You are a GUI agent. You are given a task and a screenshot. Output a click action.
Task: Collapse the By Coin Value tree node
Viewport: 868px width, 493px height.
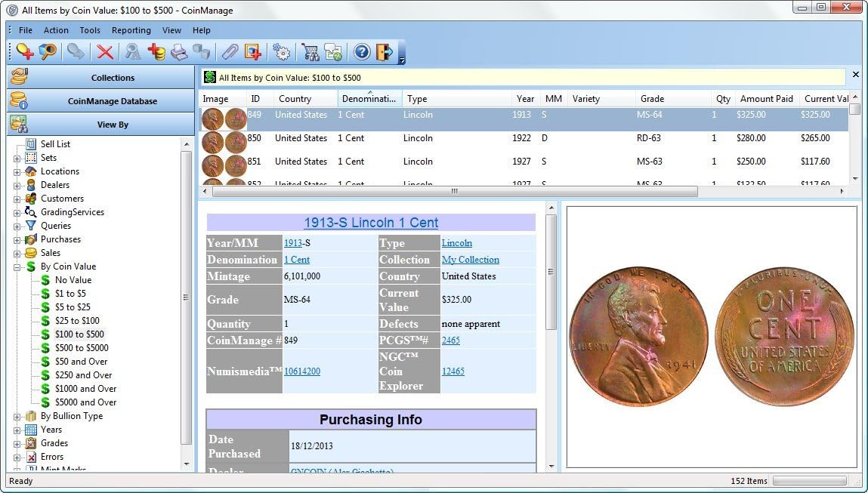pos(17,267)
